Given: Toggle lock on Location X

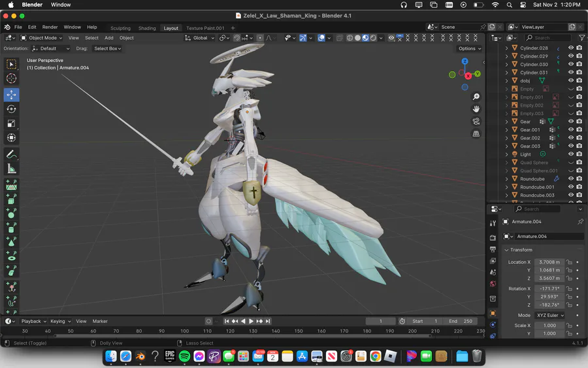Looking at the screenshot, I should (x=569, y=262).
